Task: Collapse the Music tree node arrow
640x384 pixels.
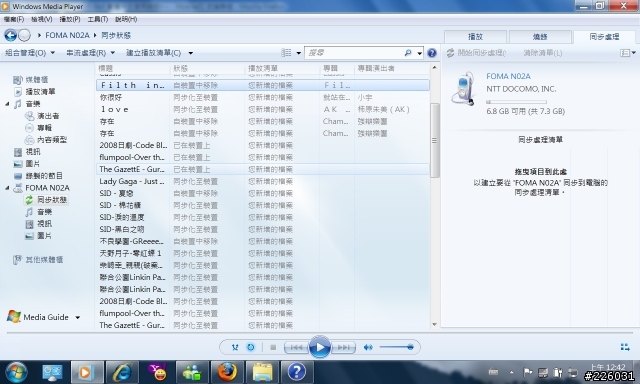Action: (x=7, y=104)
